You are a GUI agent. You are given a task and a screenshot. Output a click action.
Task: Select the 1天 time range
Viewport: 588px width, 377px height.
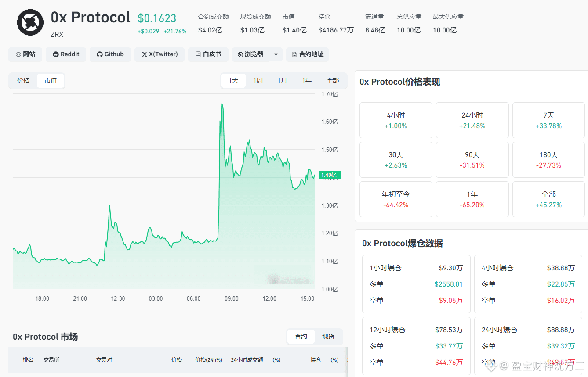point(233,80)
